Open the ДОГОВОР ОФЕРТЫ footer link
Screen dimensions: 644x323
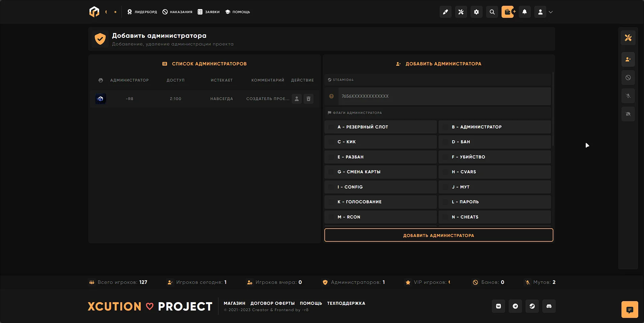(x=272, y=303)
